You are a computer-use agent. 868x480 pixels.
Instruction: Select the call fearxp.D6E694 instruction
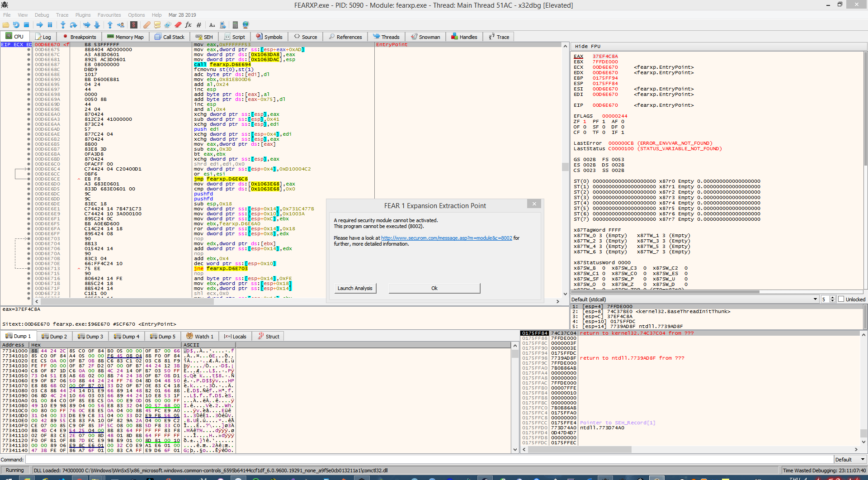[x=222, y=65]
